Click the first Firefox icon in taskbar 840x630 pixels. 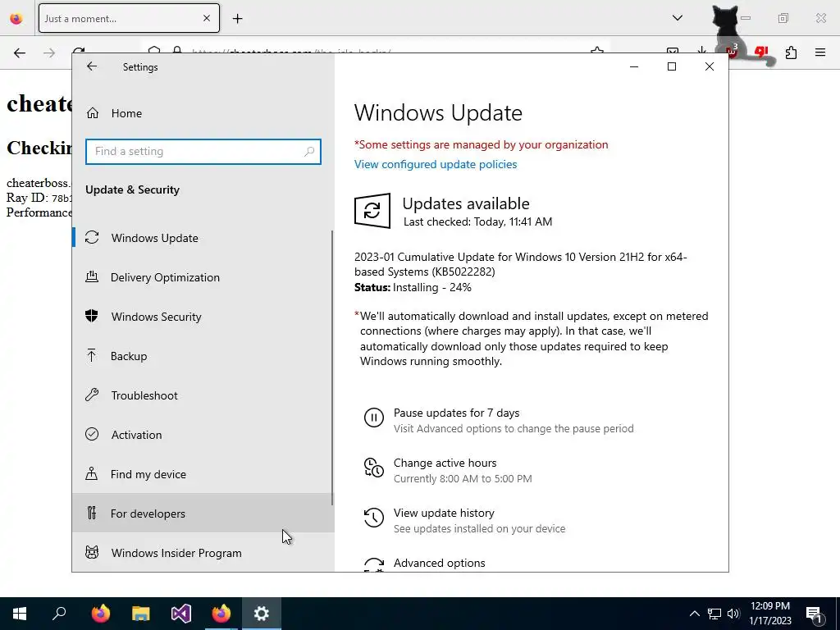[101, 614]
